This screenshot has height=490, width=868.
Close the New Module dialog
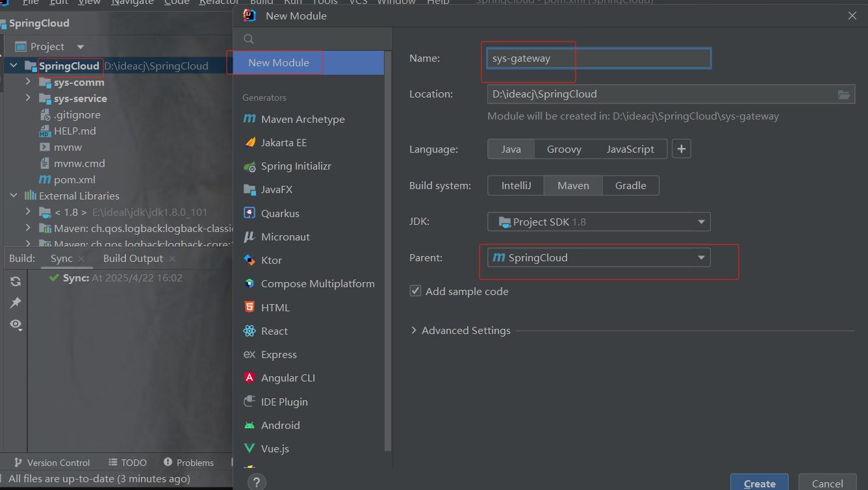[x=853, y=16]
